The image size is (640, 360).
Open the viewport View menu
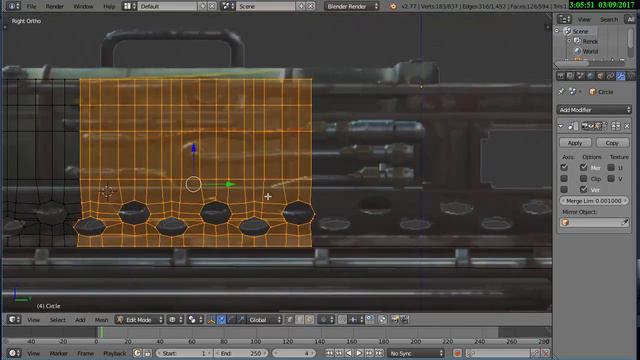coord(33,320)
